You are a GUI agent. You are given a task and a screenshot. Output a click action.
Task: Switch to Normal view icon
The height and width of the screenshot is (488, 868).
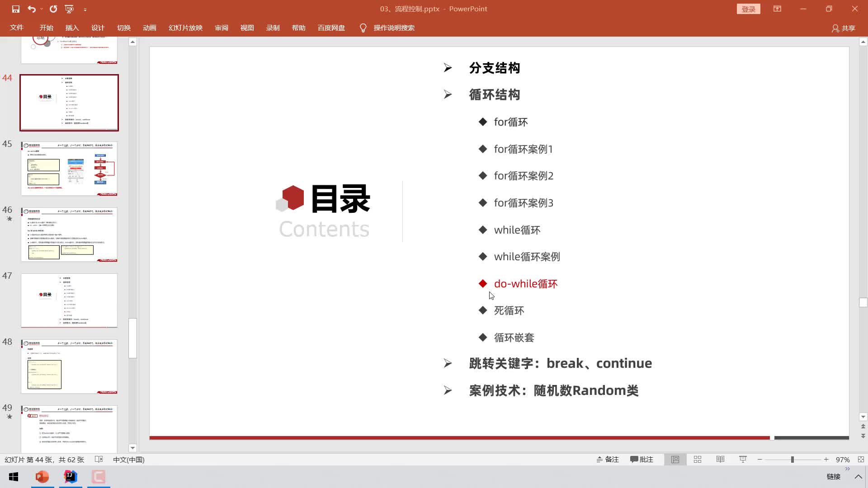click(675, 460)
